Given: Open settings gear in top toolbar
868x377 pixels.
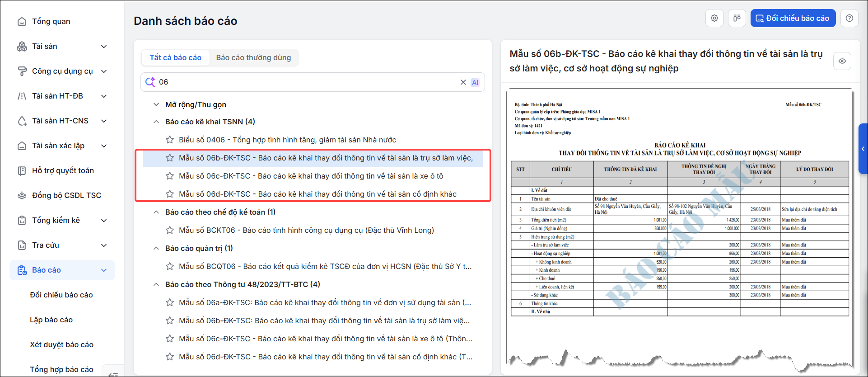Looking at the screenshot, I should pos(714,18).
